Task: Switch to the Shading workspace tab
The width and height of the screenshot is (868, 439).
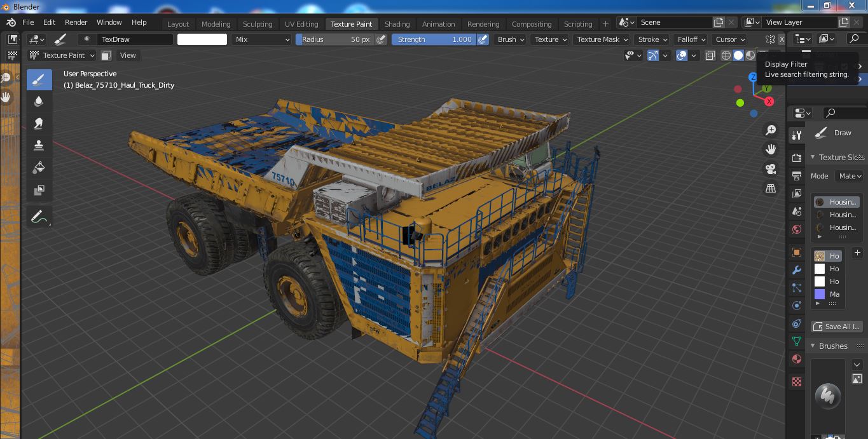Action: [397, 24]
